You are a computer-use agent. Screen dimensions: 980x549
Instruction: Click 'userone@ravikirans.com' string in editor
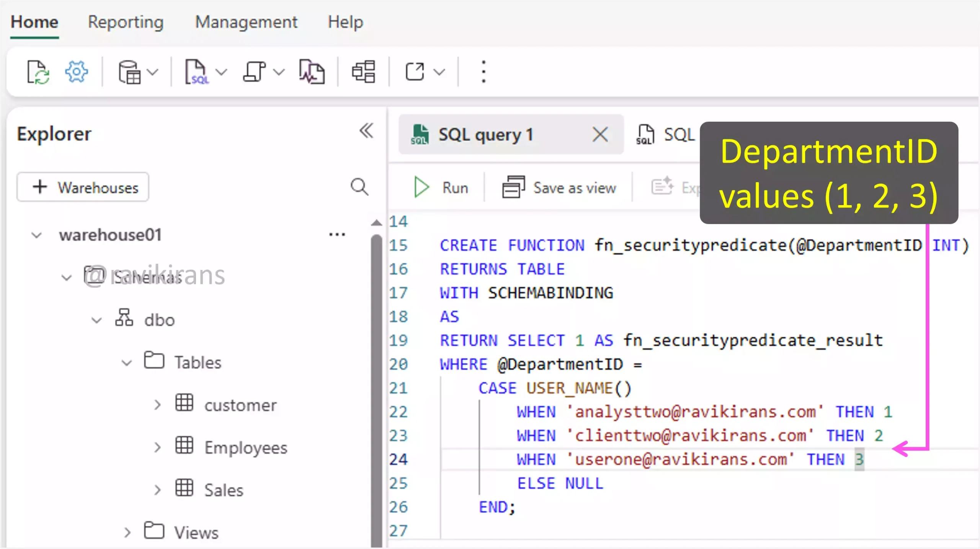[x=681, y=459]
